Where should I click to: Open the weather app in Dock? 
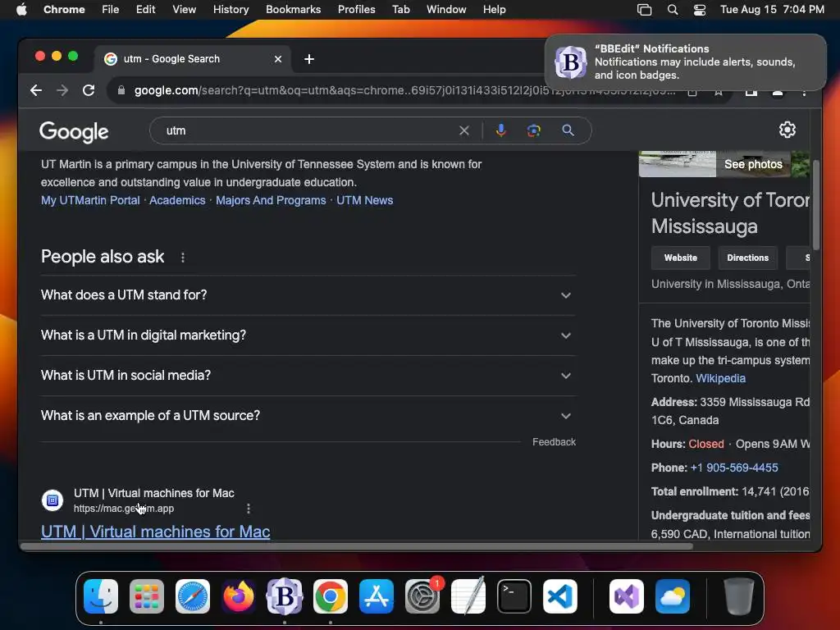coord(673,596)
